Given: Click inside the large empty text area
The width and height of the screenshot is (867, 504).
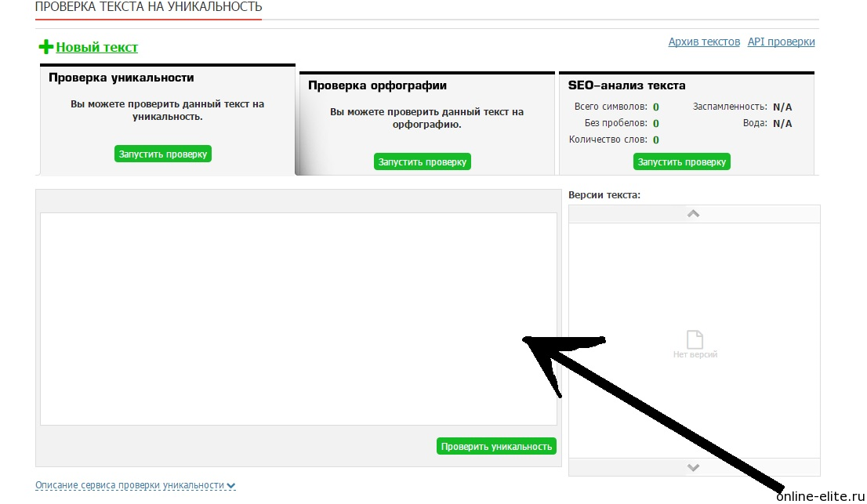Looking at the screenshot, I should 298,318.
